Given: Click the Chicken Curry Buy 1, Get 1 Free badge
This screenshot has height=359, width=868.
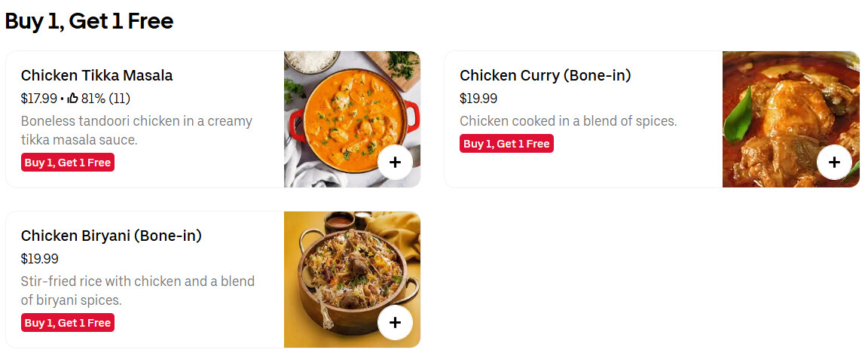Looking at the screenshot, I should 506,144.
